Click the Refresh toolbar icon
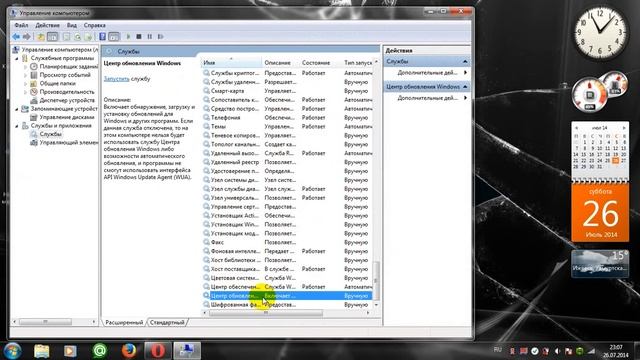Viewport: 640px width, 360px height. pos(77,37)
